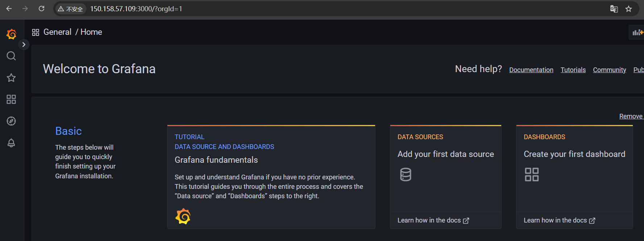The image size is (644, 241).
Task: Open the Grafana logo home menu
Action: (12, 34)
